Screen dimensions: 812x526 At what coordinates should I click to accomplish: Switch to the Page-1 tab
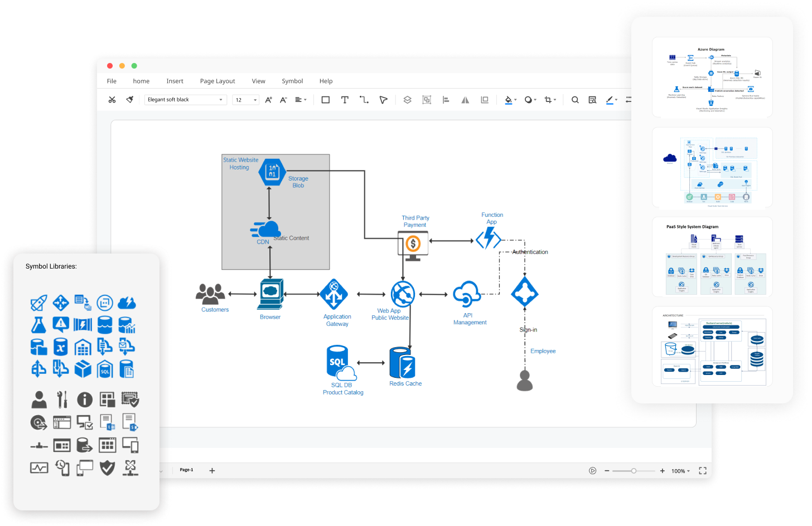[186, 470]
